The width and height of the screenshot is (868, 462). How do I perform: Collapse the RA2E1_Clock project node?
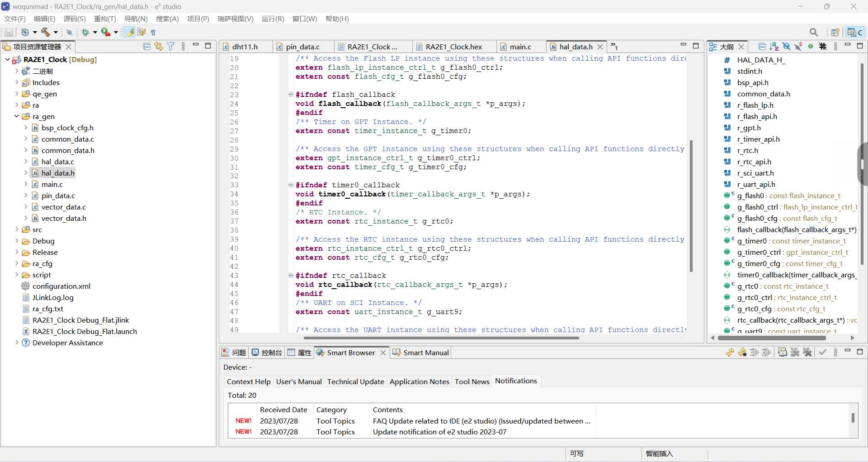pyautogui.click(x=8, y=59)
